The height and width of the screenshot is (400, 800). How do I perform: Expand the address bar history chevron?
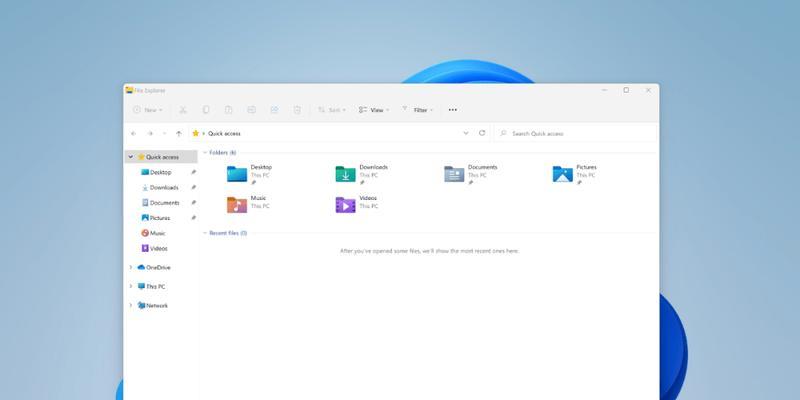pos(466,133)
